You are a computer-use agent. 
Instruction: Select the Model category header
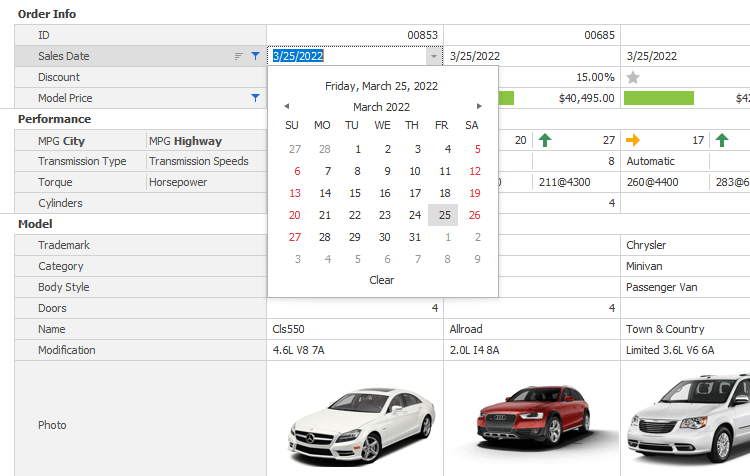click(x=35, y=224)
